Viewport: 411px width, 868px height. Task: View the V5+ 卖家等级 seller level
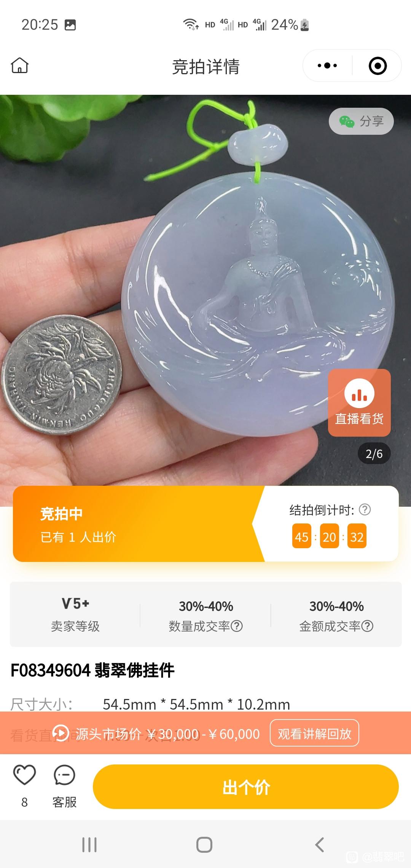[75, 614]
